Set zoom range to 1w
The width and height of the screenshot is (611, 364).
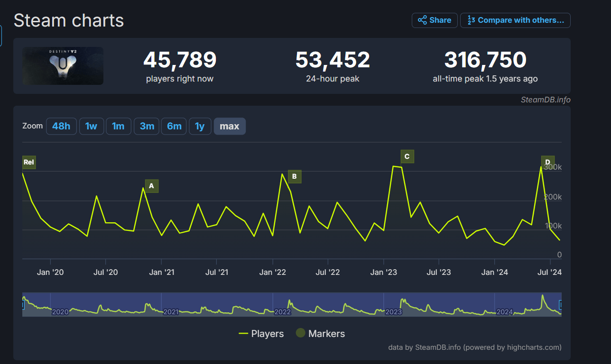[91, 126]
